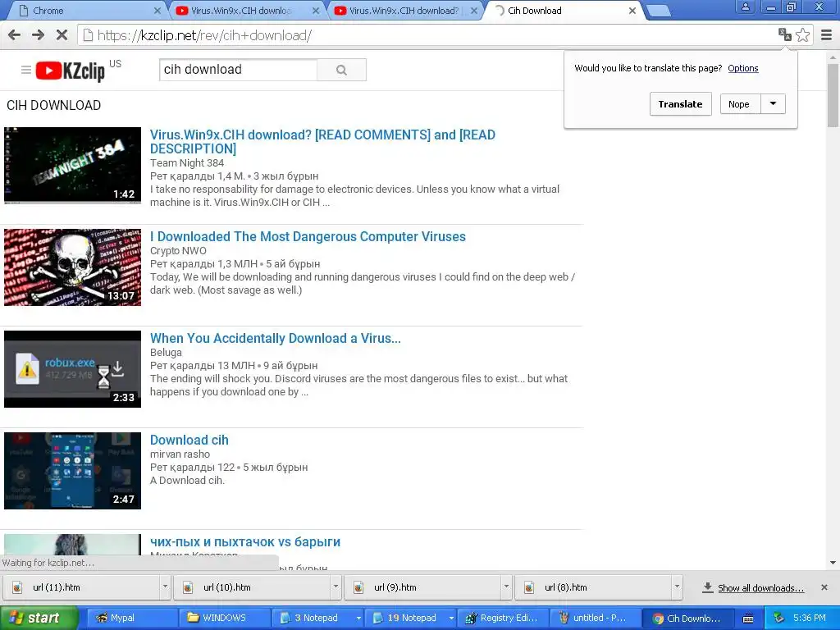Expand the Nope dropdown arrow
Viewport: 840px width, 630px height.
point(773,104)
